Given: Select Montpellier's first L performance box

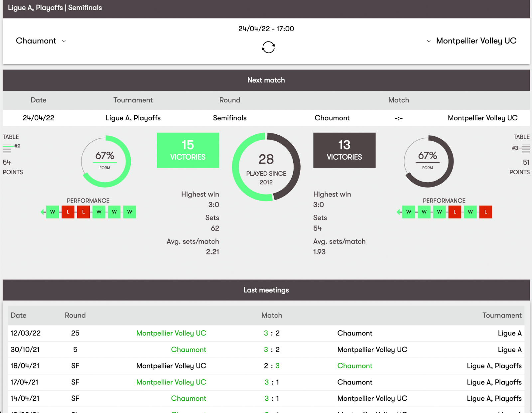Looking at the screenshot, I should click(455, 212).
